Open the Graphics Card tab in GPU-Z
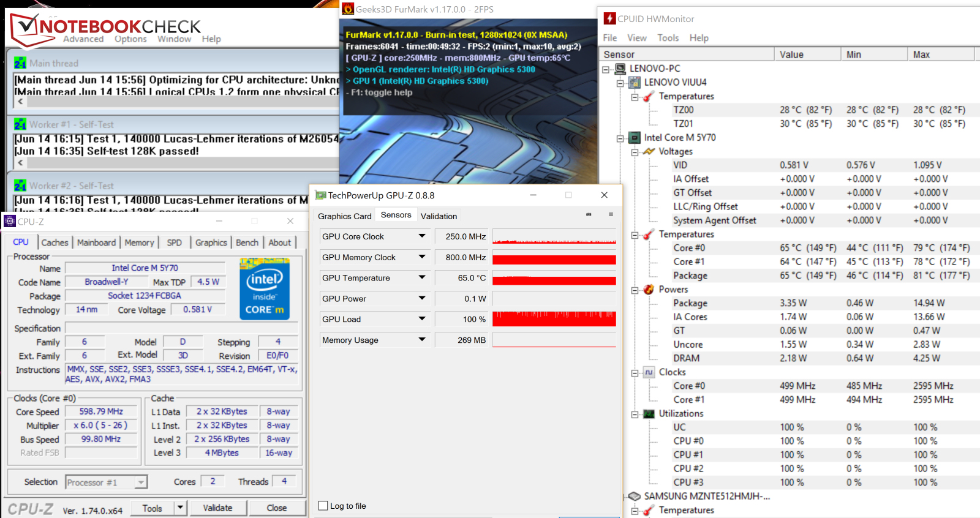 344,216
